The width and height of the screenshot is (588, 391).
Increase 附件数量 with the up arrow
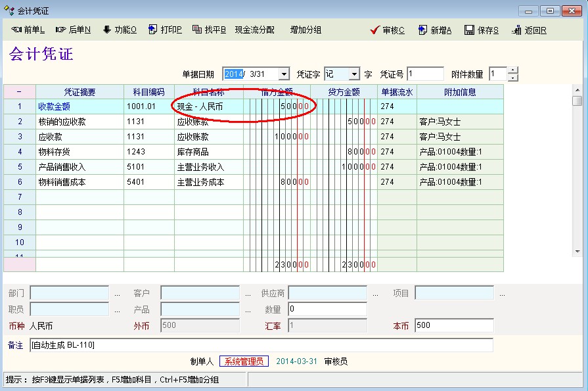pos(513,71)
